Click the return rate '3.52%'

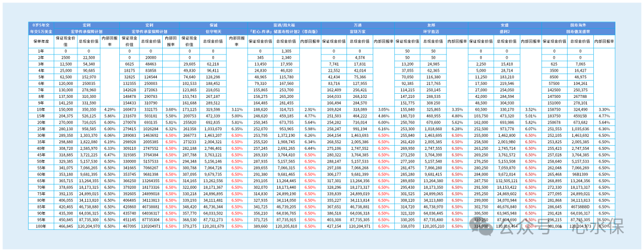coord(531,110)
